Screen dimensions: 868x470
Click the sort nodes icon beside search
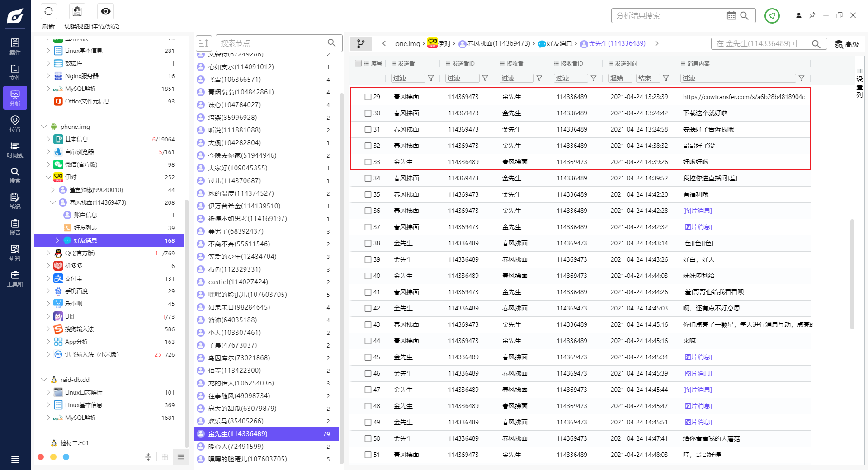[x=203, y=43]
